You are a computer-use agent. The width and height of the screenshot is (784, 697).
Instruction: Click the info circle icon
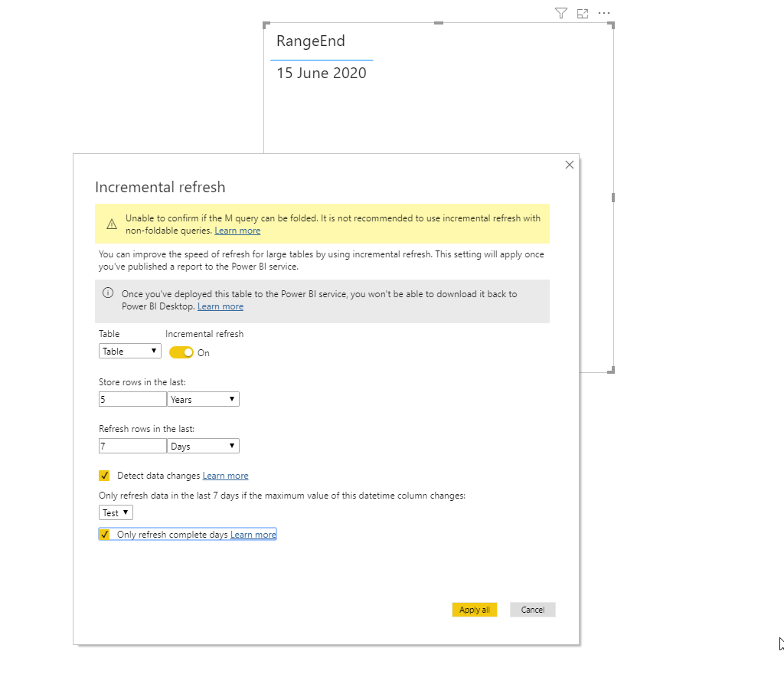(108, 293)
